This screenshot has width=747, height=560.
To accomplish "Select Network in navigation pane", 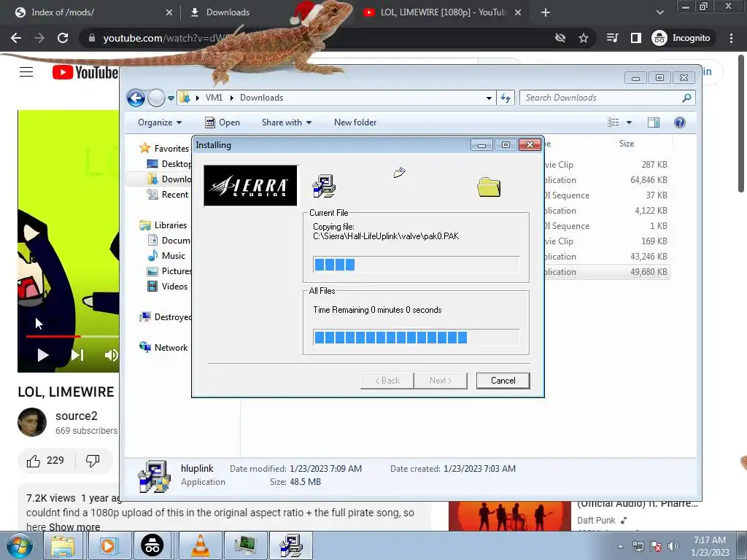I will [163, 348].
